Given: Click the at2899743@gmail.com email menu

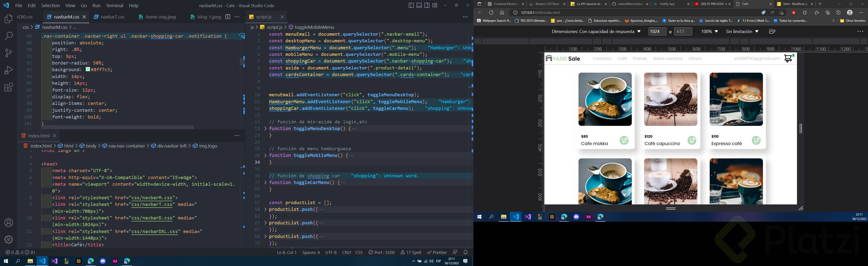Looking at the screenshot, I should (x=757, y=59).
